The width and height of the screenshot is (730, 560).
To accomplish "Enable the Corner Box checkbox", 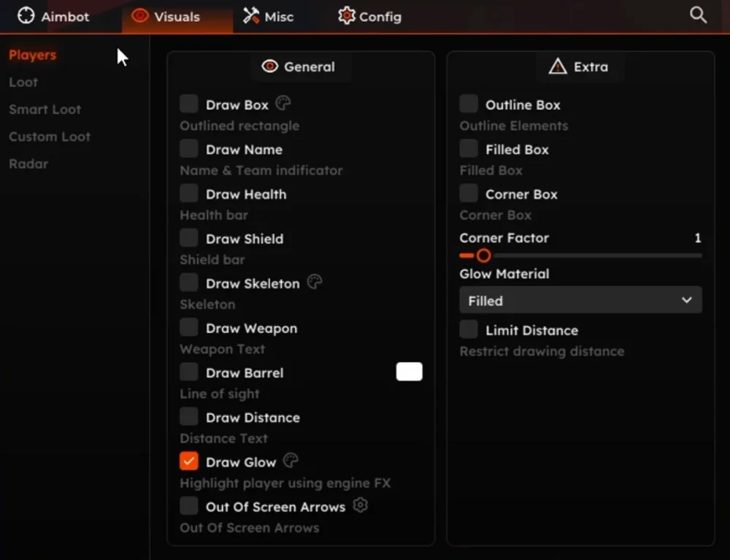I will tap(469, 193).
